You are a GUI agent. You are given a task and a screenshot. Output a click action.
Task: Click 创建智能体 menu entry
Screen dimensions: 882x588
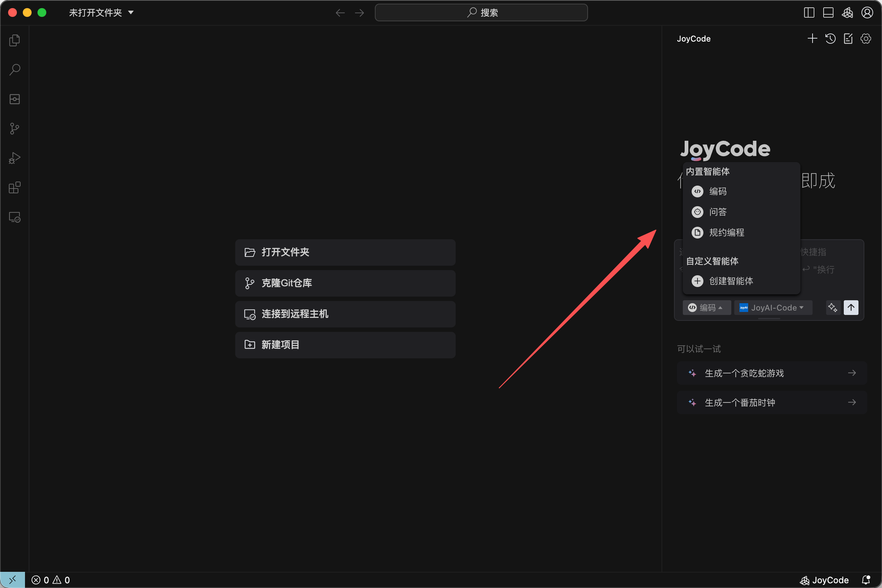731,281
